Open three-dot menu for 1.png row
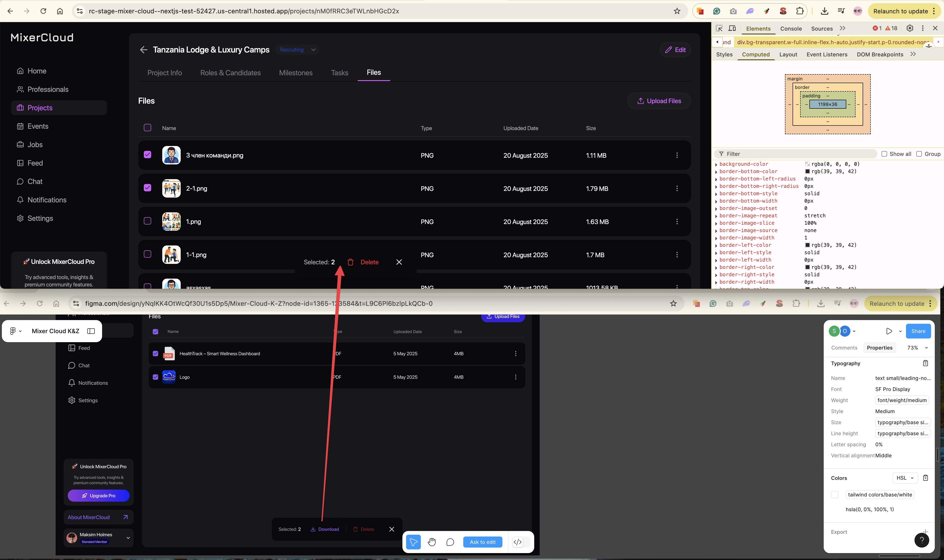Screen dimensions: 944x560 (677, 222)
